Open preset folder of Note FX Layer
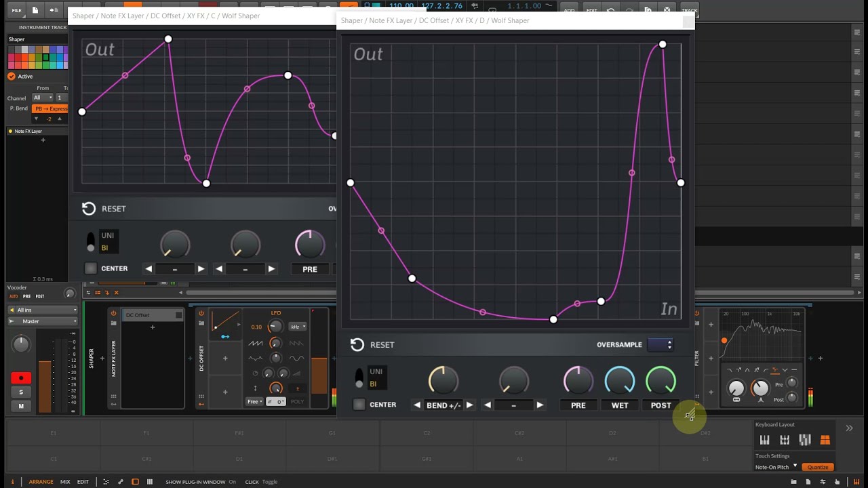Image resolution: width=868 pixels, height=488 pixels. tap(113, 323)
